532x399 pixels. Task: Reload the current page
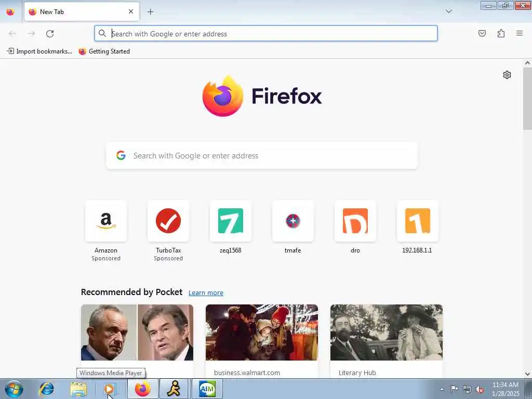point(50,34)
